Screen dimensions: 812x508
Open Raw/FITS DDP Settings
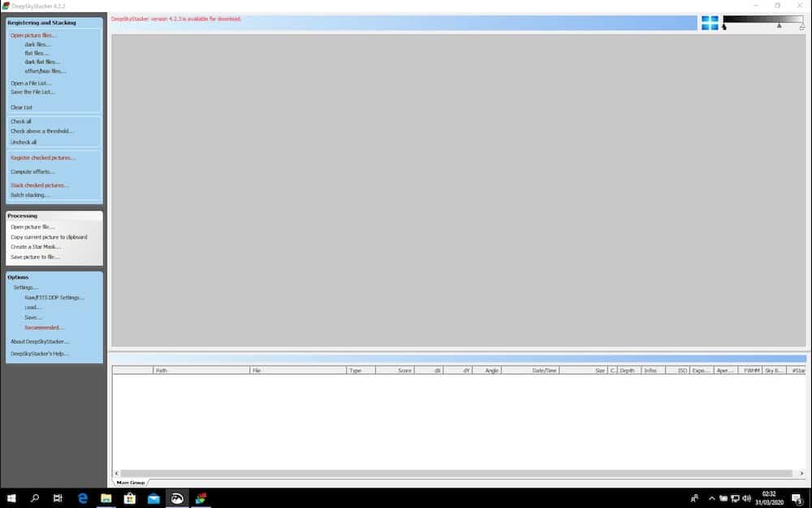tap(54, 297)
